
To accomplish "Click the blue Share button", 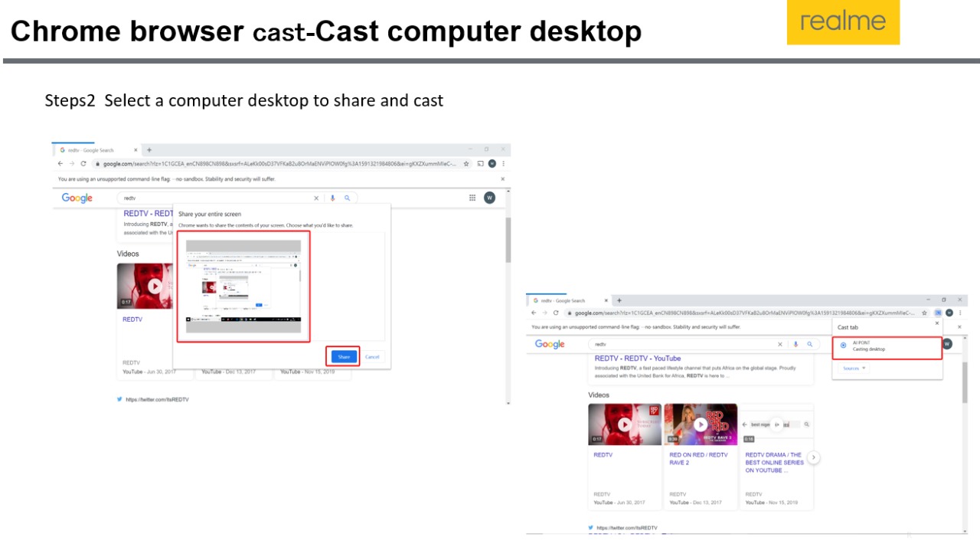I will pos(344,357).
